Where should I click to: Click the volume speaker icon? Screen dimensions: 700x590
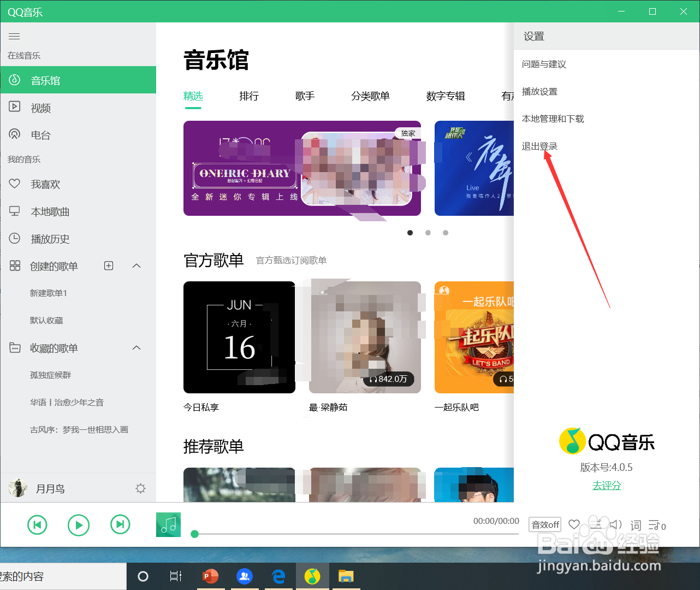615,524
